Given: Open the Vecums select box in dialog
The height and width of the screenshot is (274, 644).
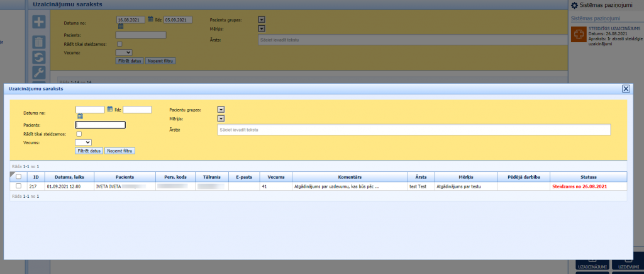Looking at the screenshot, I should tap(83, 142).
